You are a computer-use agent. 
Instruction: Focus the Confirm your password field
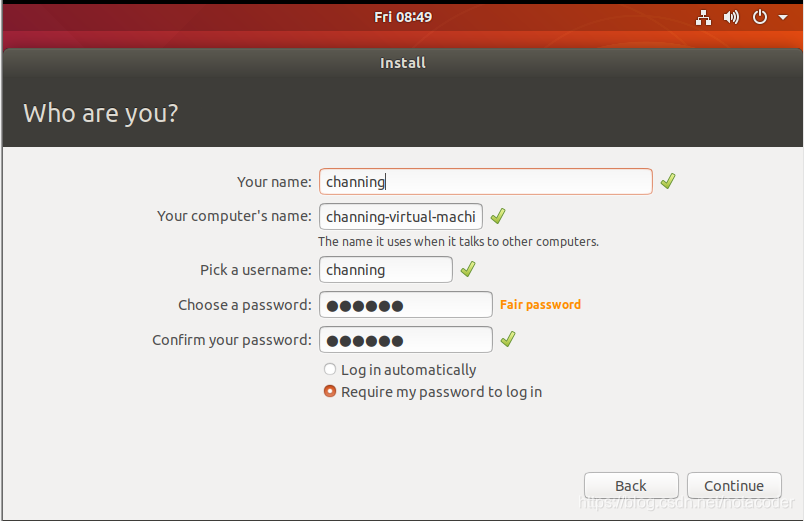tap(406, 340)
